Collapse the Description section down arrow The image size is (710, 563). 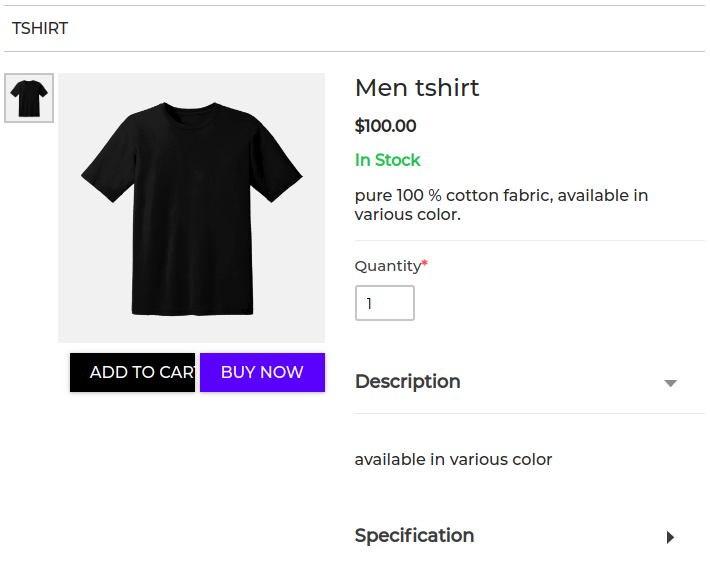(670, 383)
